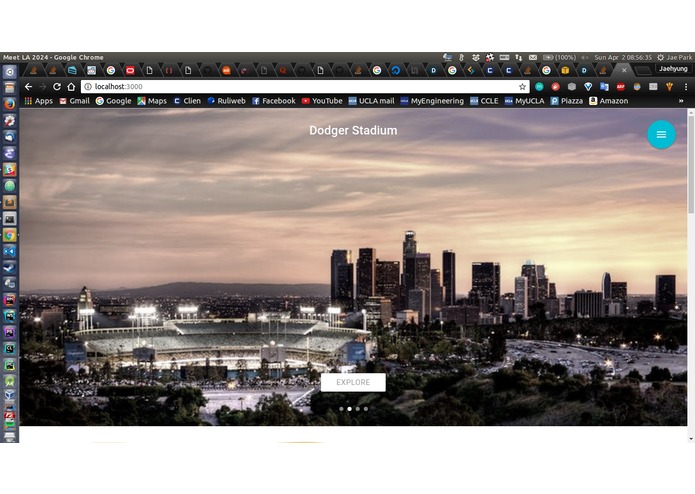Image resolution: width=695 pixels, height=494 pixels.
Task: Open the Ruliweb bookmark
Action: [x=226, y=101]
